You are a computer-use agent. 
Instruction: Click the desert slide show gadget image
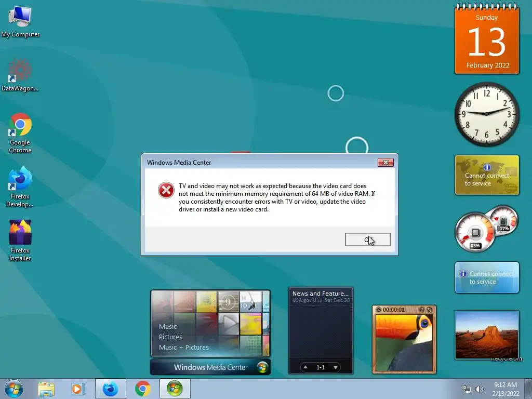(487, 335)
